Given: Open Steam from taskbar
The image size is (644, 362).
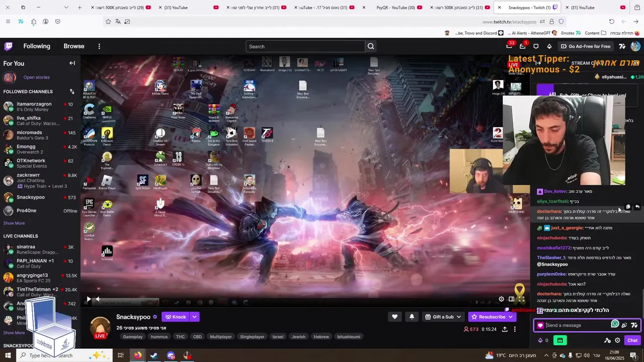Looking at the screenshot, I should (154, 355).
